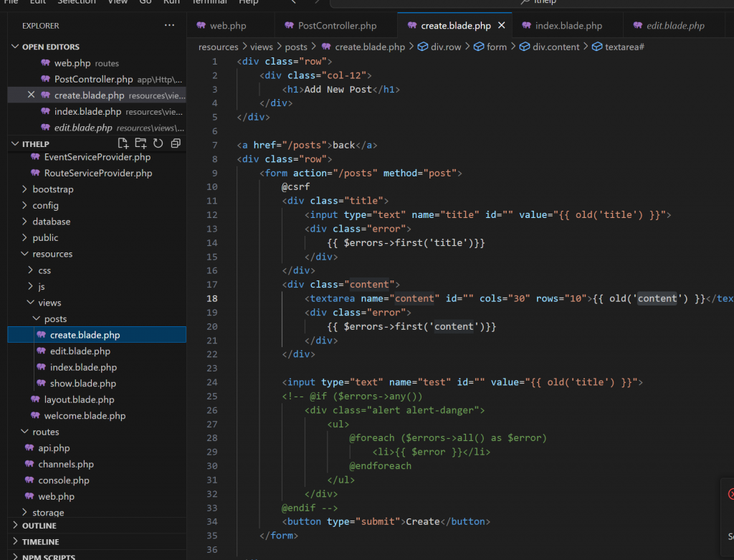The image size is (734, 560).
Task: Switch to the index.blade.php tab
Action: pyautogui.click(x=568, y=26)
